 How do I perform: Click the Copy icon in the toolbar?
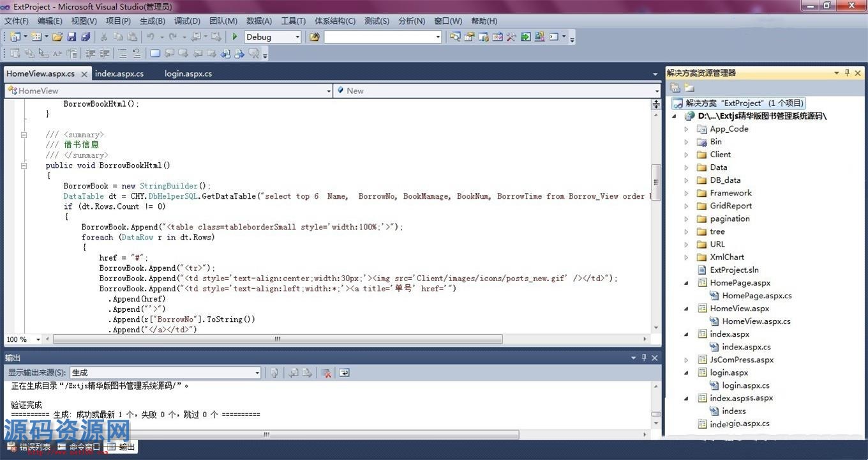[x=118, y=37]
